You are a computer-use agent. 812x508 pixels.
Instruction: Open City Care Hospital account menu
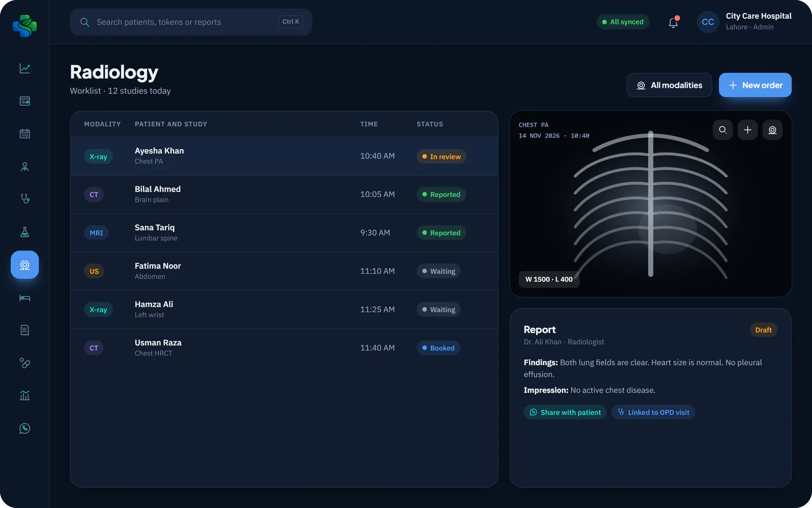coord(745,22)
